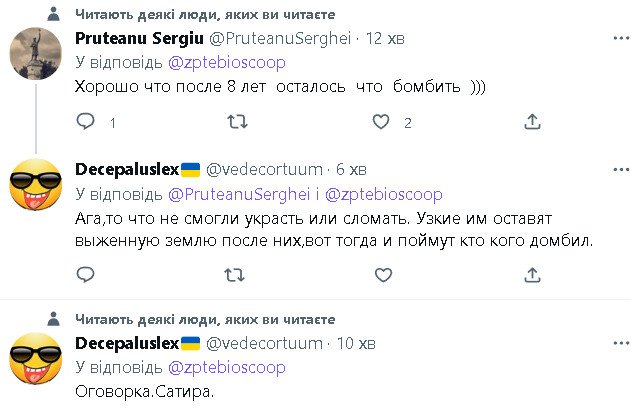This screenshot has height=411, width=631.
Task: Share the Decepaluslex tweet posted 6 хв ago
Action: pyautogui.click(x=530, y=273)
